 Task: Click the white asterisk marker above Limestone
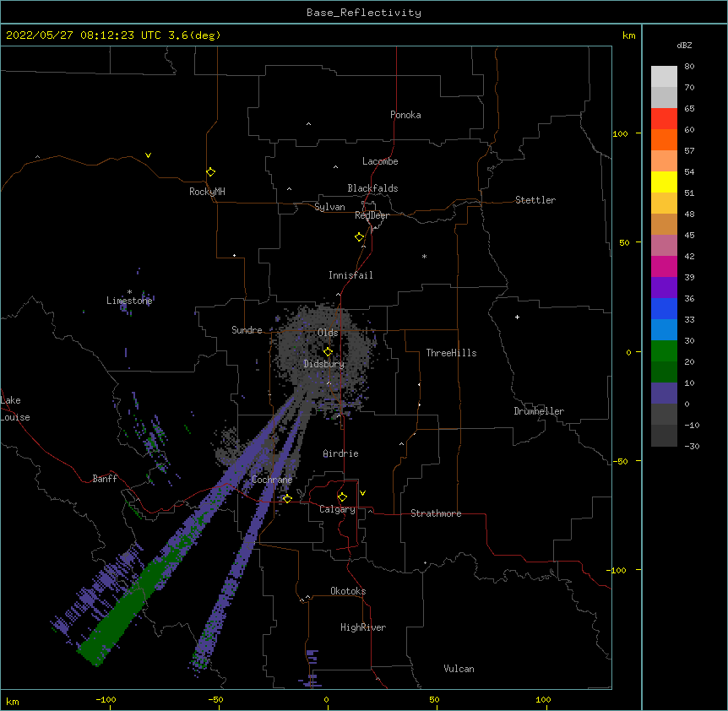point(129,292)
